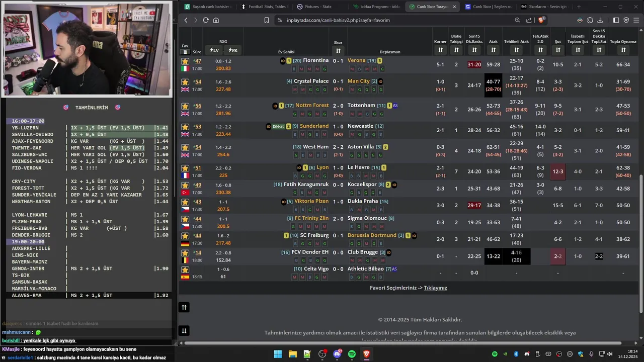644x362 pixels.
Task: Sort by Son15 Dk.Baskı arrows
Action: click(x=474, y=50)
